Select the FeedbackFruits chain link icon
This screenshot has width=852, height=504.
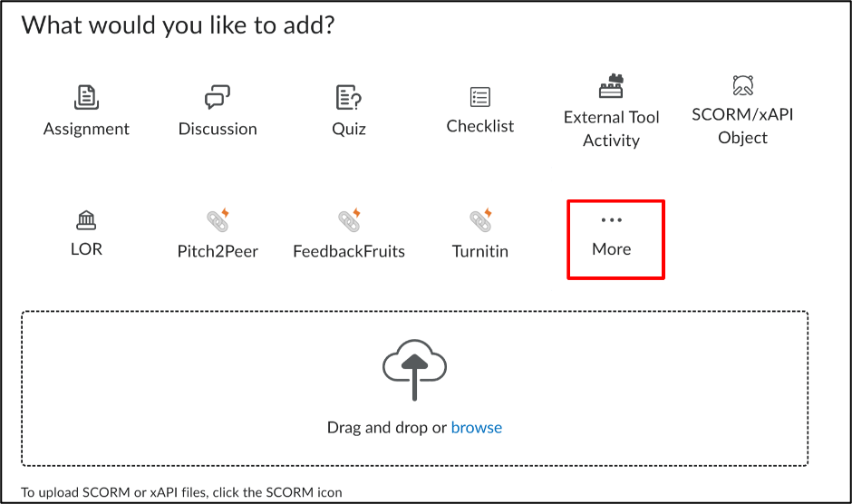pyautogui.click(x=349, y=220)
